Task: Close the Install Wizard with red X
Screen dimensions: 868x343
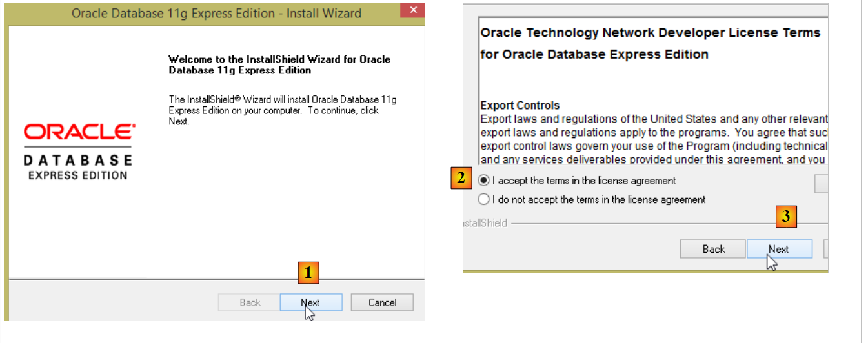Action: point(412,11)
